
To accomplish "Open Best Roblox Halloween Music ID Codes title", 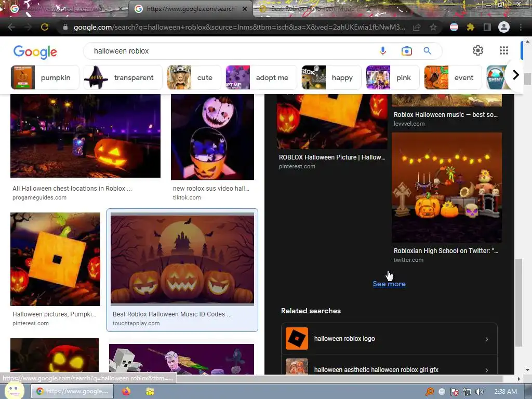I will (172, 314).
